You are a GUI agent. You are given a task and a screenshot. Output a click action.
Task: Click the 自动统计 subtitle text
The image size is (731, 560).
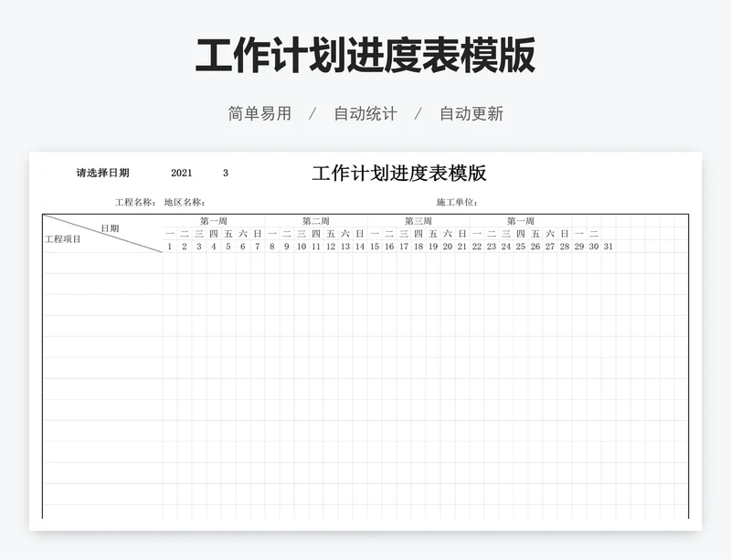[365, 114]
